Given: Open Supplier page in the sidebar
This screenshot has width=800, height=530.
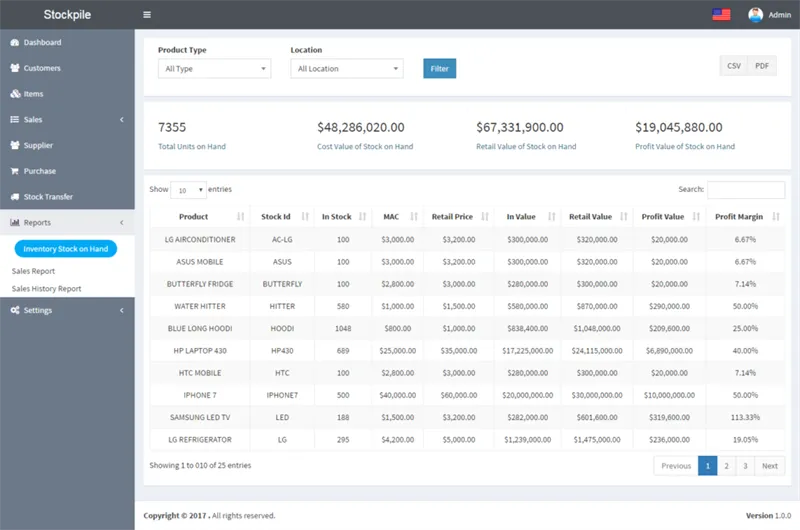Looking at the screenshot, I should (x=38, y=145).
